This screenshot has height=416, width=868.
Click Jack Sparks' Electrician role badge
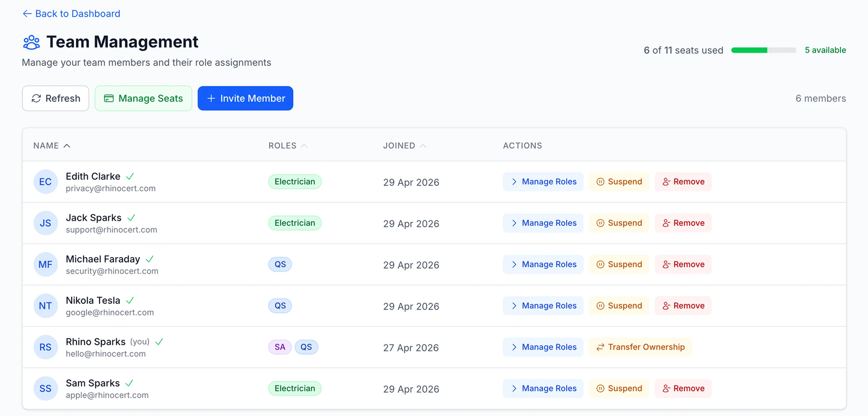pyautogui.click(x=295, y=223)
